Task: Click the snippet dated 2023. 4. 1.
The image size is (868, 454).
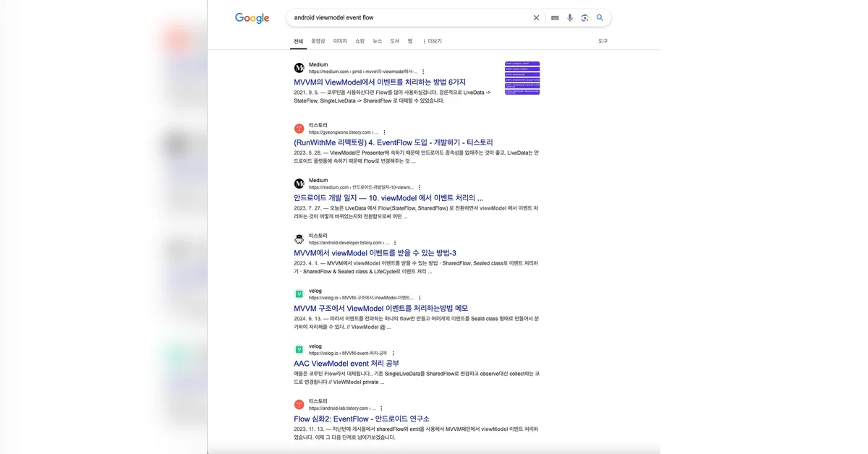Action: pos(416,267)
